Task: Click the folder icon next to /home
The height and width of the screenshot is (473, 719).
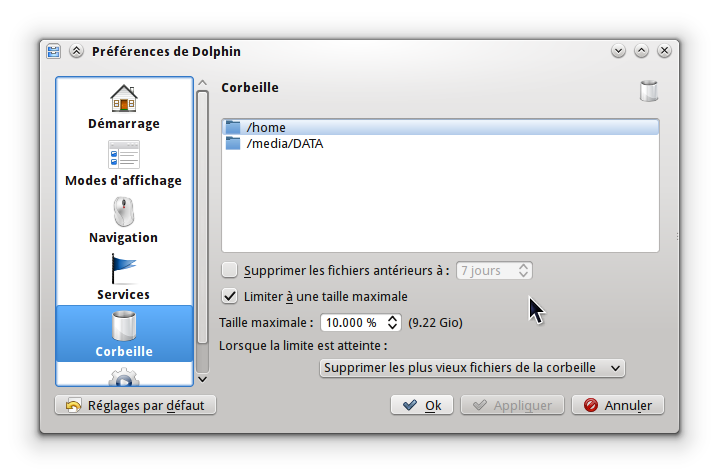Action: (x=233, y=127)
